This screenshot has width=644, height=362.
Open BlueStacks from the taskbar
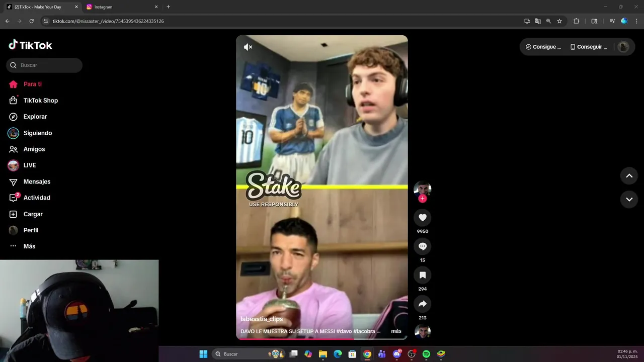[x=441, y=354]
